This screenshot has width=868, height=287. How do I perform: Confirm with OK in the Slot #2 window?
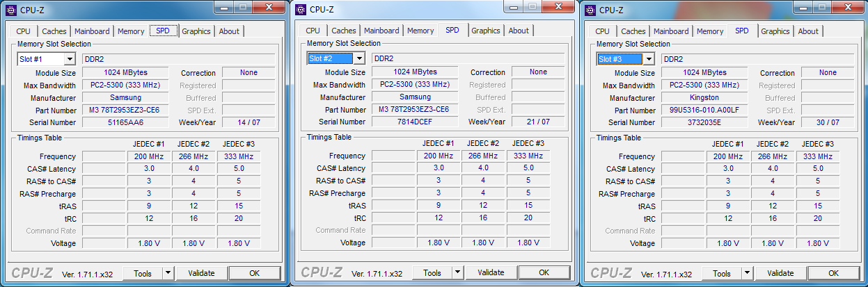(x=544, y=272)
